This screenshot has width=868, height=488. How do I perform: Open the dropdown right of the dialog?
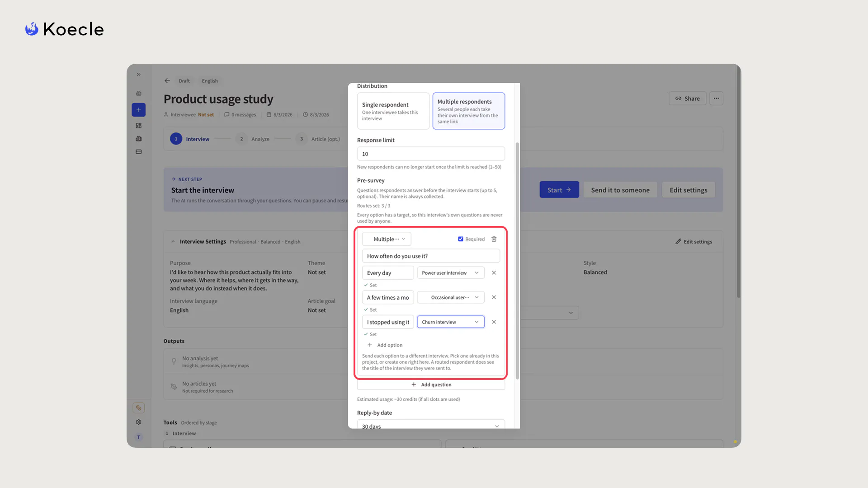point(549,313)
